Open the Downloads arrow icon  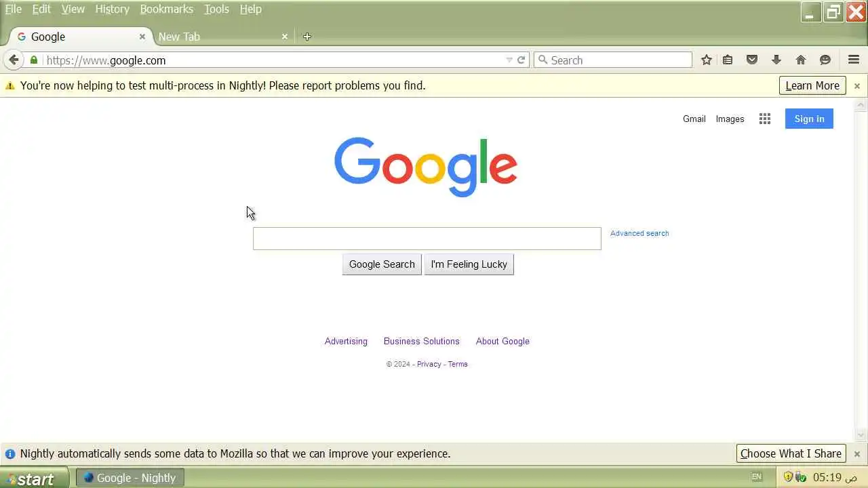coord(776,60)
